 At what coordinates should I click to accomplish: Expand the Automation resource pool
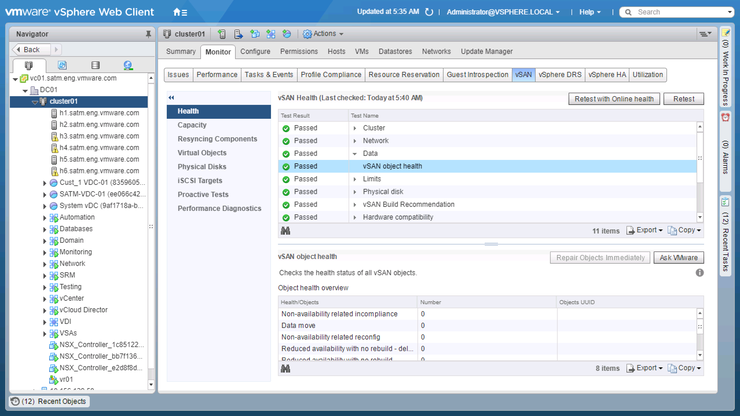pos(45,218)
